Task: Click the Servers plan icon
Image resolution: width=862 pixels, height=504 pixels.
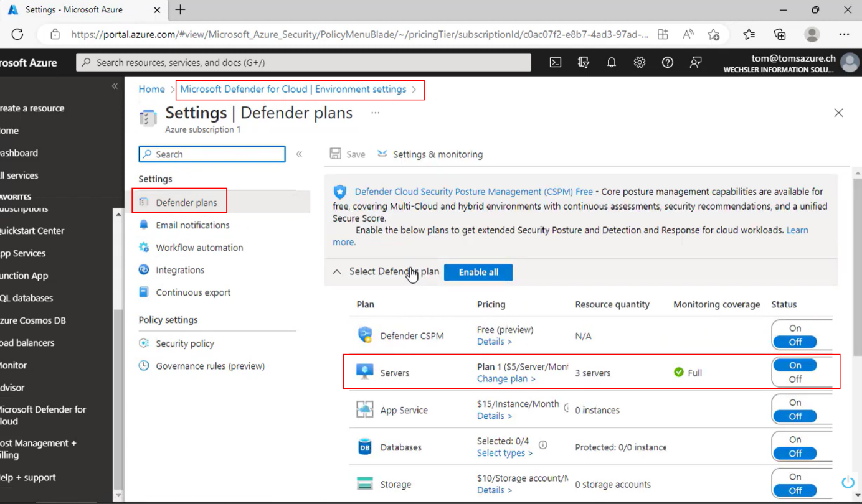Action: pyautogui.click(x=365, y=372)
